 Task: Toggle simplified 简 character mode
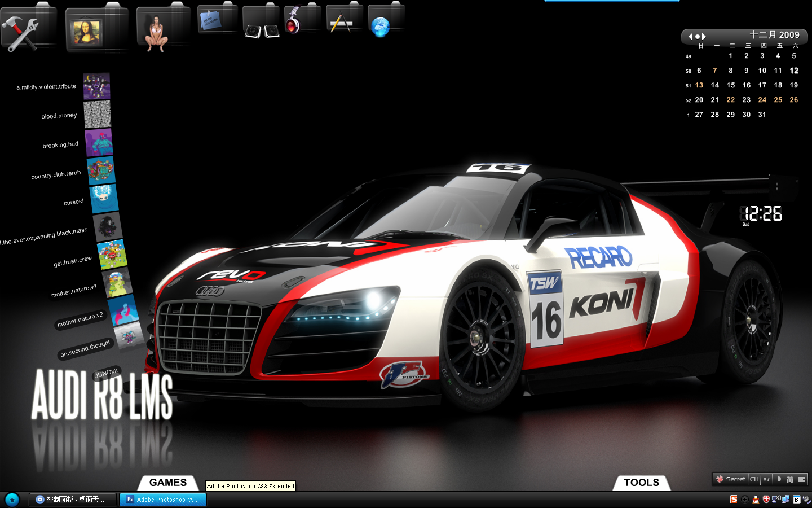(x=790, y=479)
